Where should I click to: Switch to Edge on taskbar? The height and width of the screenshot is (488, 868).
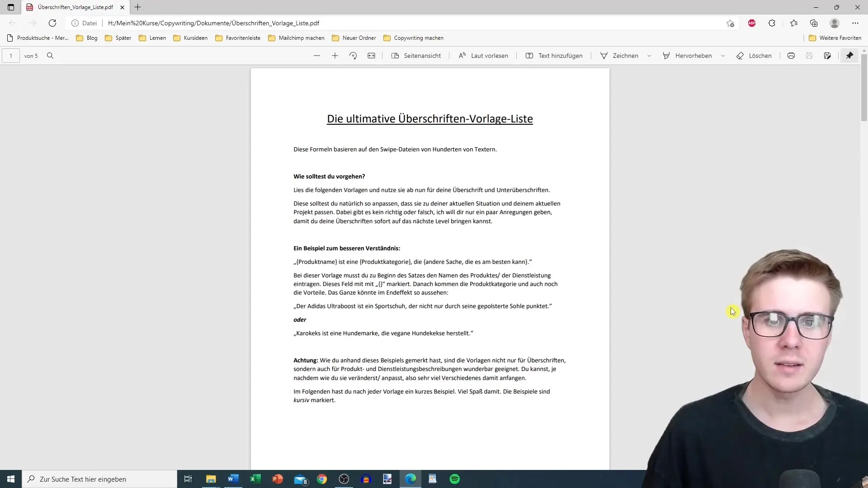410,479
